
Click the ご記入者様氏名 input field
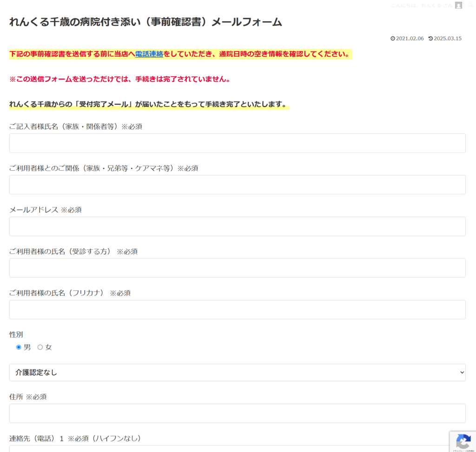pyautogui.click(x=237, y=143)
